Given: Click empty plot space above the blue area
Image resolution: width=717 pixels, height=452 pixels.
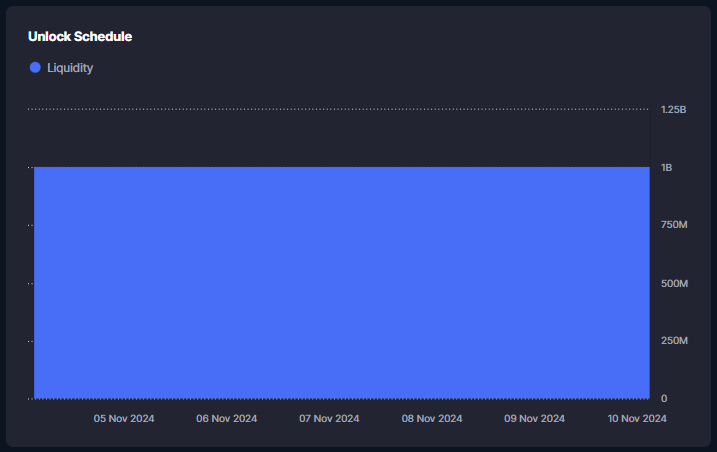Looking at the screenshot, I should point(340,138).
